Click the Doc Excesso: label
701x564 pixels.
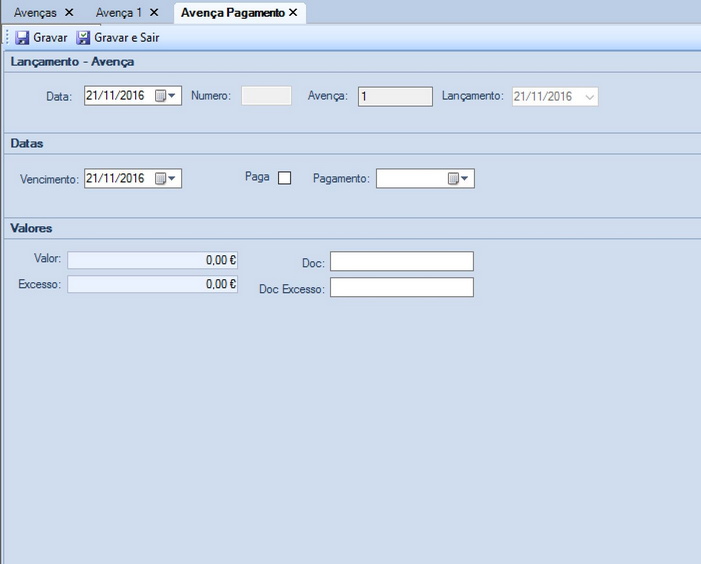click(x=292, y=289)
